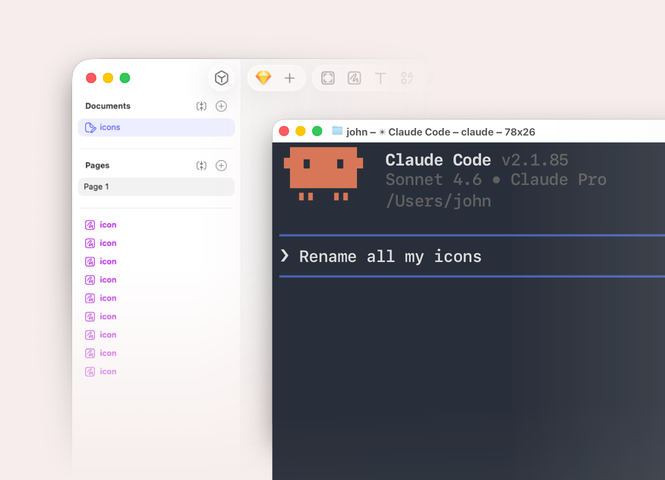Click the terminal title 'john – Claude Code'
Screen dimensions: 665x480
pos(441,132)
